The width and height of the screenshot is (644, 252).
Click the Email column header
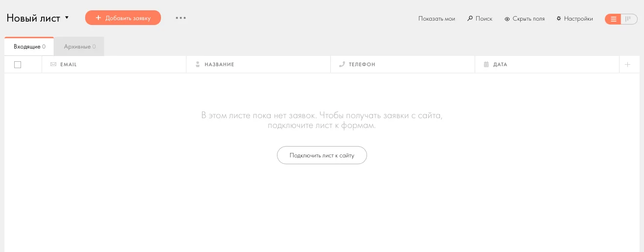click(114, 65)
